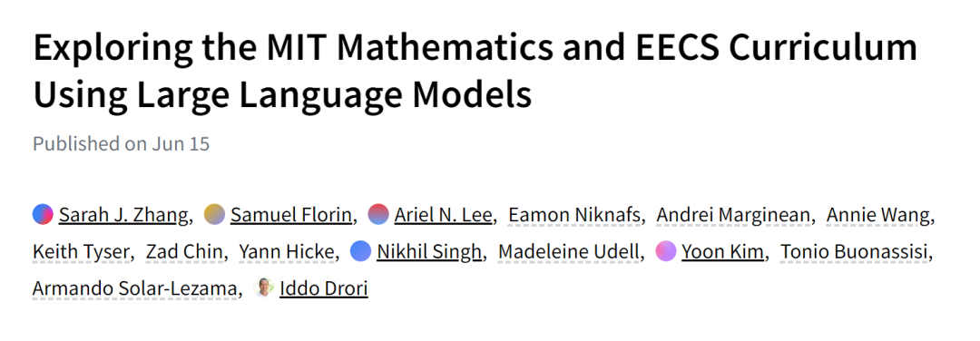The height and width of the screenshot is (341, 980).
Task: Click author name Madeleine Udell
Action: pyautogui.click(x=568, y=252)
